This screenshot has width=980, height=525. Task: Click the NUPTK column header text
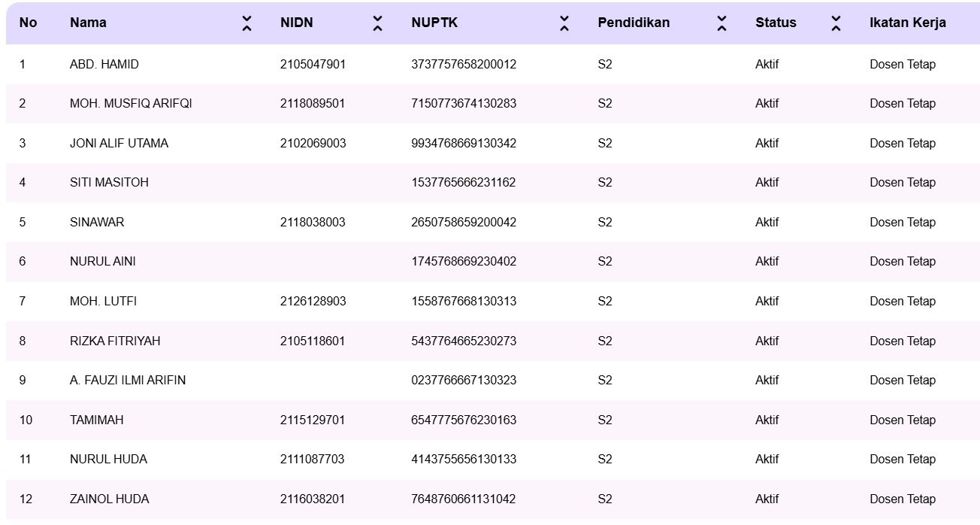click(x=434, y=23)
